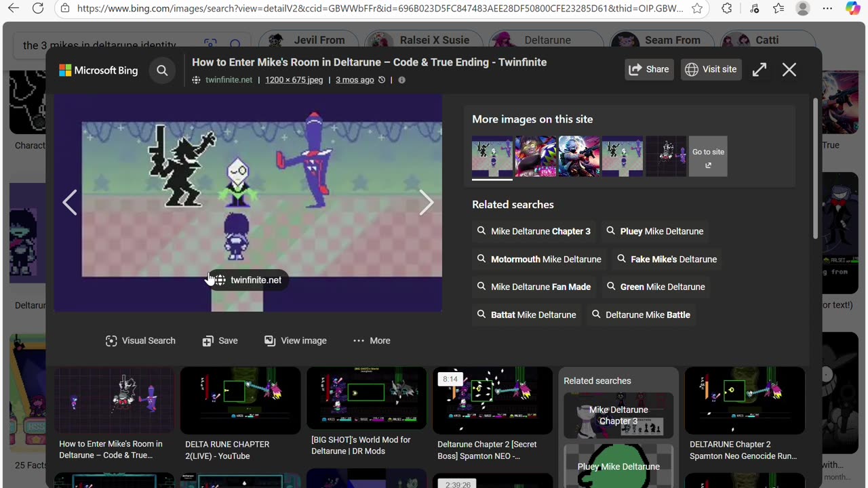Click the Pluey Mike Deltarune related card
The image size is (868, 488).
[618, 466]
